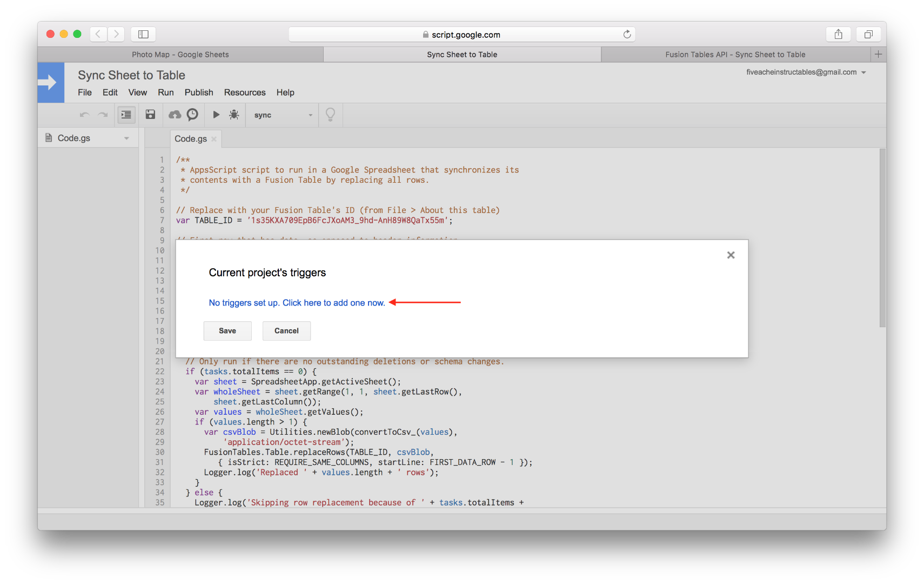Screen dimensions: 924x584
Task: Click the Google Apps Script logo arrow
Action: click(x=50, y=82)
